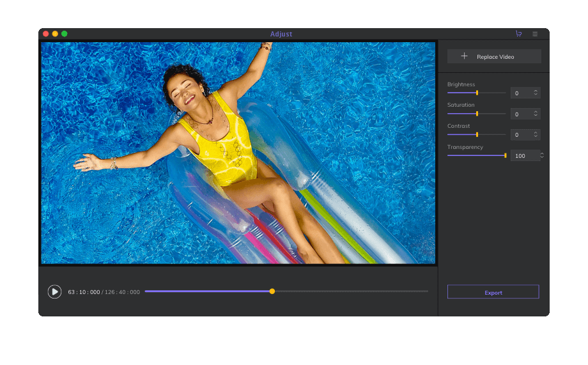
Task: Open the shopping cart icon
Action: pos(518,34)
